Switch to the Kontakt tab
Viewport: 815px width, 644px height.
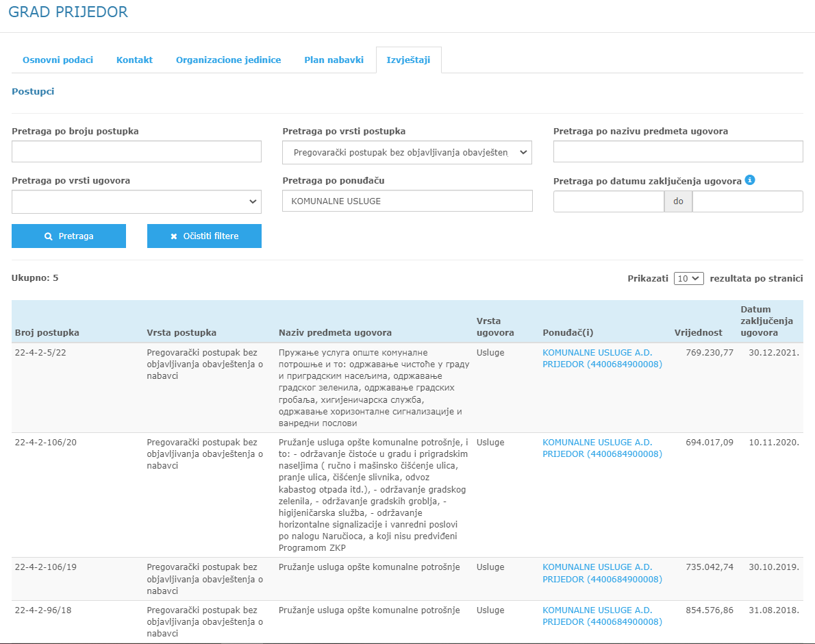134,60
